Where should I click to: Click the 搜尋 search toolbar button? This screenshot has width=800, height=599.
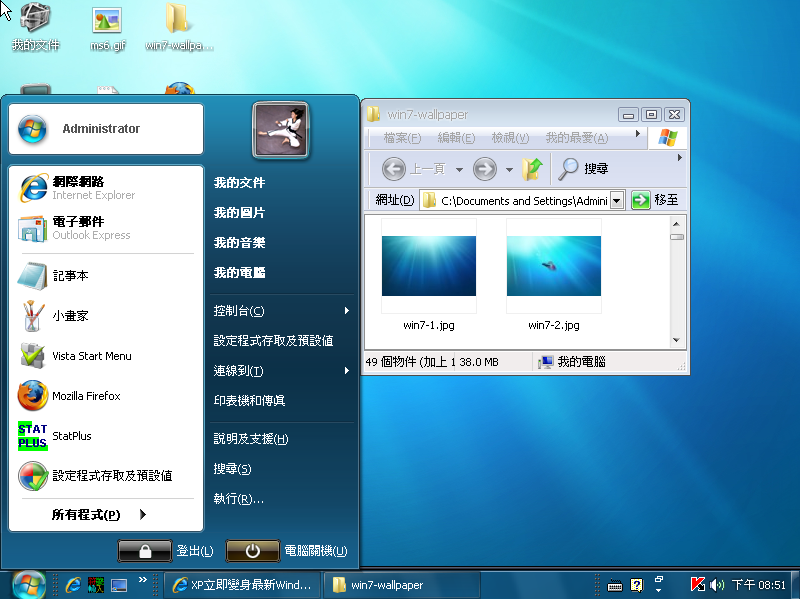point(583,168)
